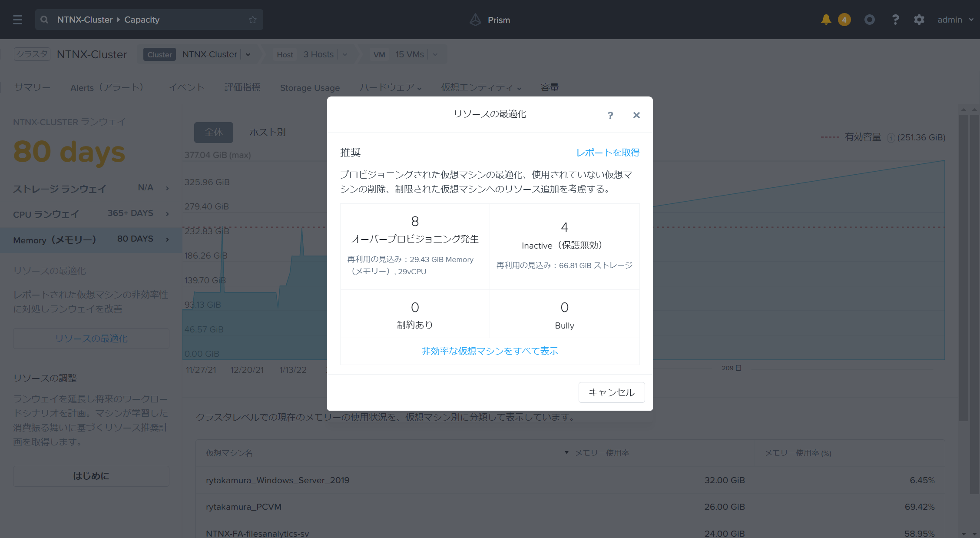This screenshot has height=538, width=980.
Task: Open the hamburger main menu
Action: tap(17, 20)
